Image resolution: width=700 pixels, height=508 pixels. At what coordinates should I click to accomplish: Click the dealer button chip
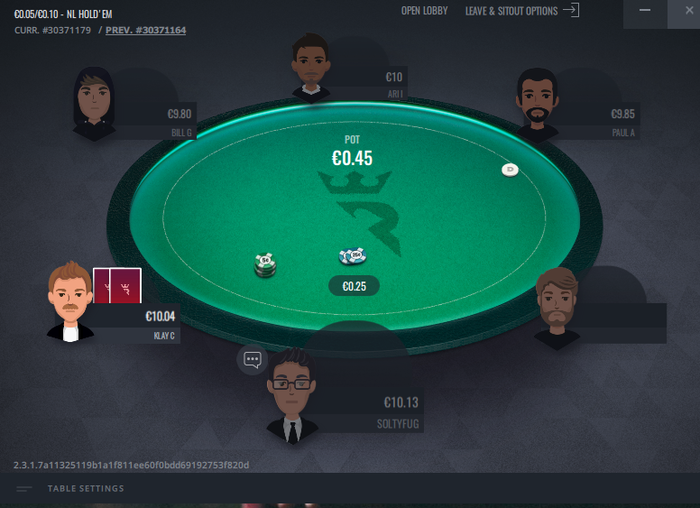[510, 170]
